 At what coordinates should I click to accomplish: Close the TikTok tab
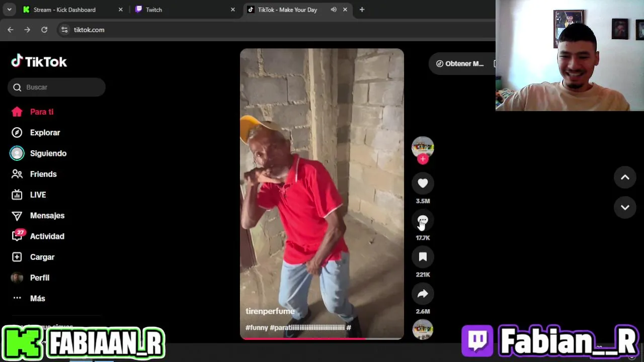(x=345, y=10)
